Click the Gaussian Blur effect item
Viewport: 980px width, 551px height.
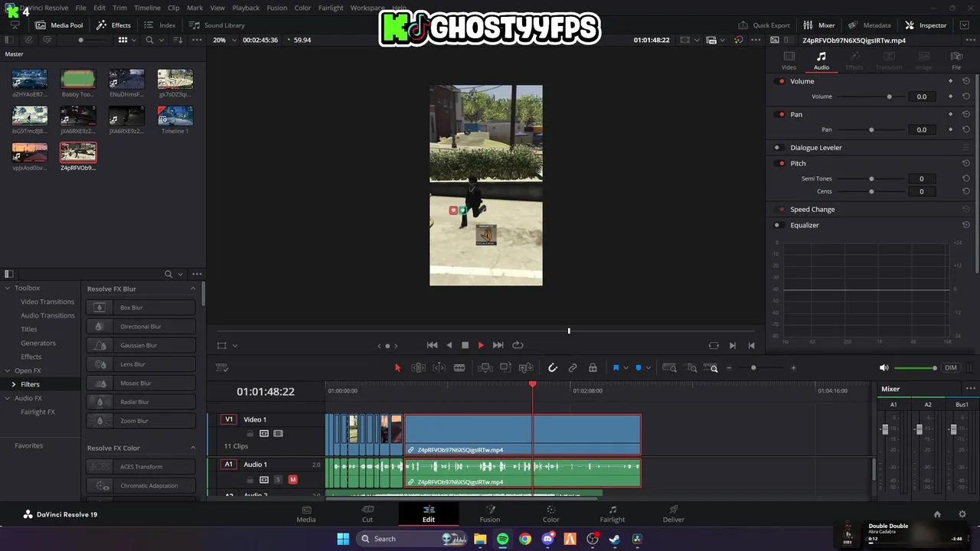(141, 345)
